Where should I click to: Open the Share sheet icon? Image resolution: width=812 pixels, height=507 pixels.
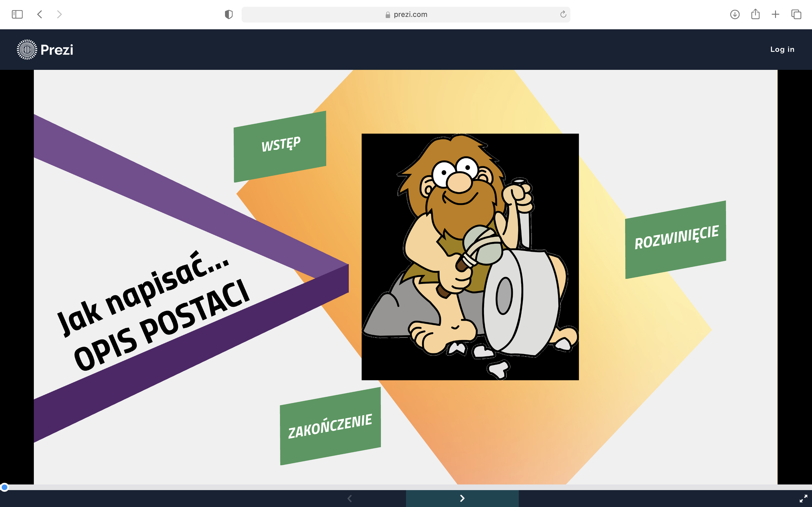755,14
